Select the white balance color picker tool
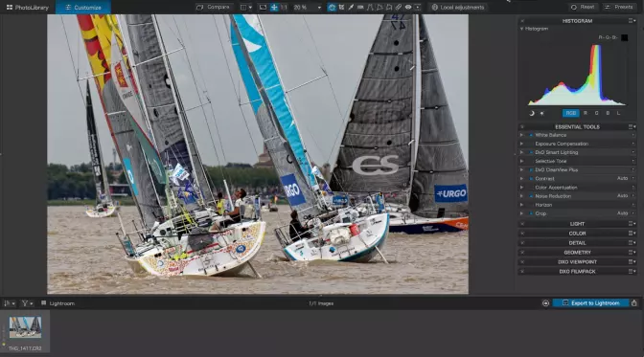The image size is (644, 357). [x=351, y=7]
